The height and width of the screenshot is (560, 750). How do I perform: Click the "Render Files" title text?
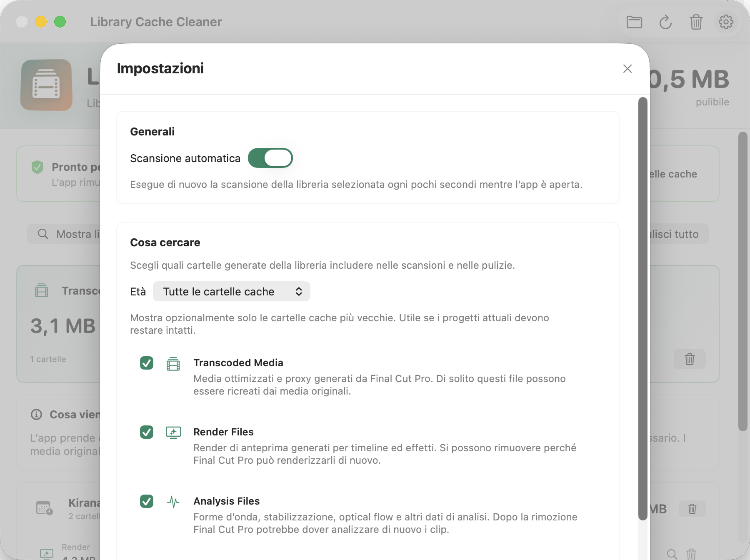(x=224, y=432)
